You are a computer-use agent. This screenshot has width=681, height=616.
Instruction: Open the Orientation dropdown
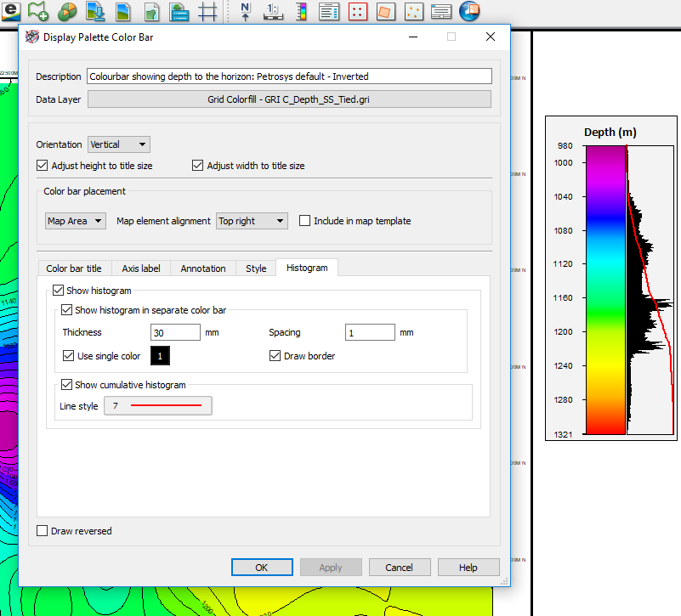[x=118, y=144]
